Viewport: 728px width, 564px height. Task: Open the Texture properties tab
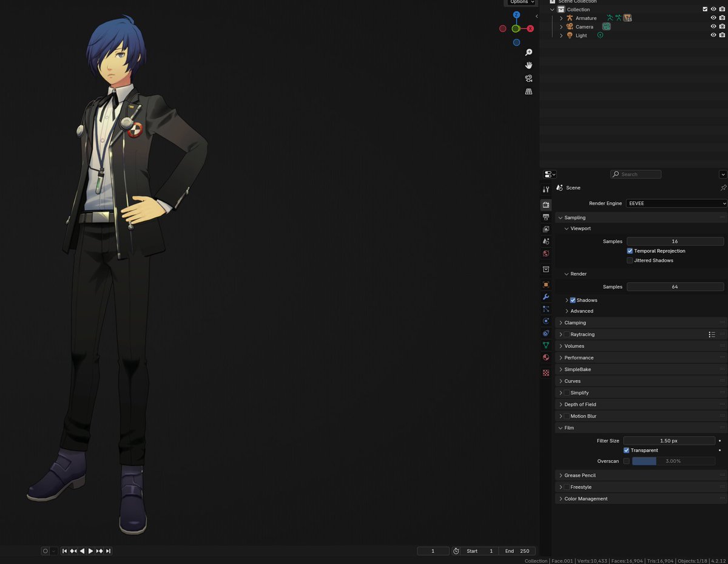[546, 373]
